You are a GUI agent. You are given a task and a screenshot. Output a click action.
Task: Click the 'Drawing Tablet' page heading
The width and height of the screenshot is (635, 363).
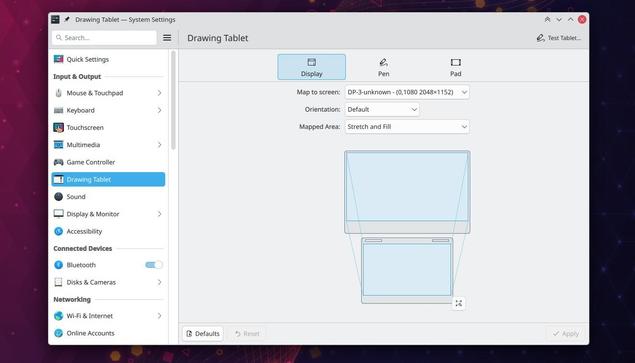217,38
